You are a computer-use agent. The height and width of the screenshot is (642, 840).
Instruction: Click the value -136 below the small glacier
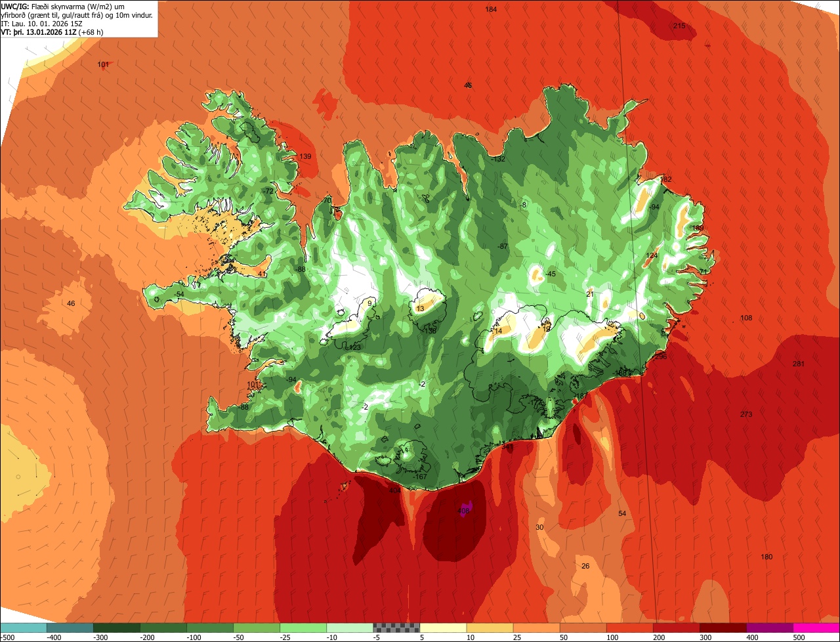pyautogui.click(x=430, y=331)
